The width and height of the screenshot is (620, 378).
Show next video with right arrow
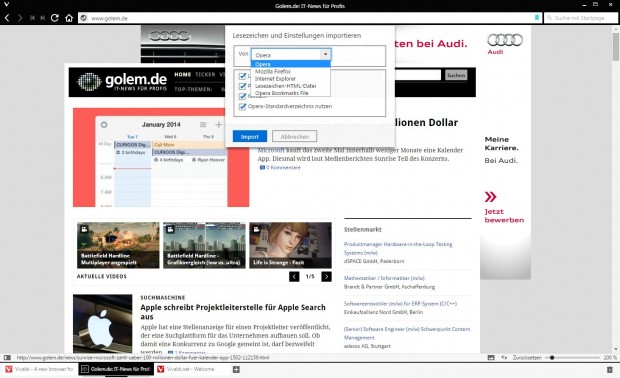[326, 276]
